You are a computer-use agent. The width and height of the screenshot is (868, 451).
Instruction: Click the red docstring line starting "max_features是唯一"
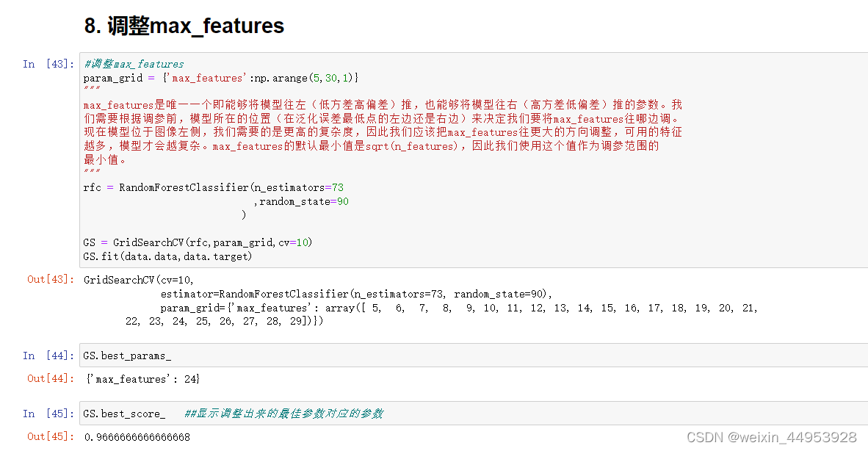click(383, 104)
